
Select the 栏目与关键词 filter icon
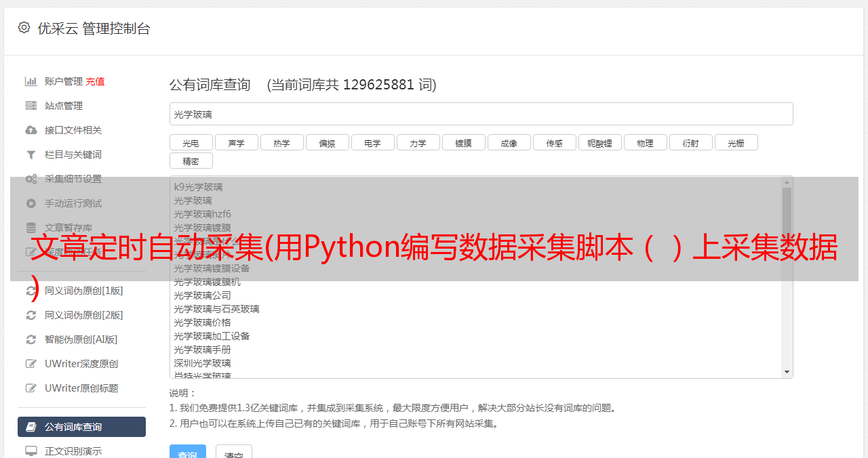pos(31,154)
